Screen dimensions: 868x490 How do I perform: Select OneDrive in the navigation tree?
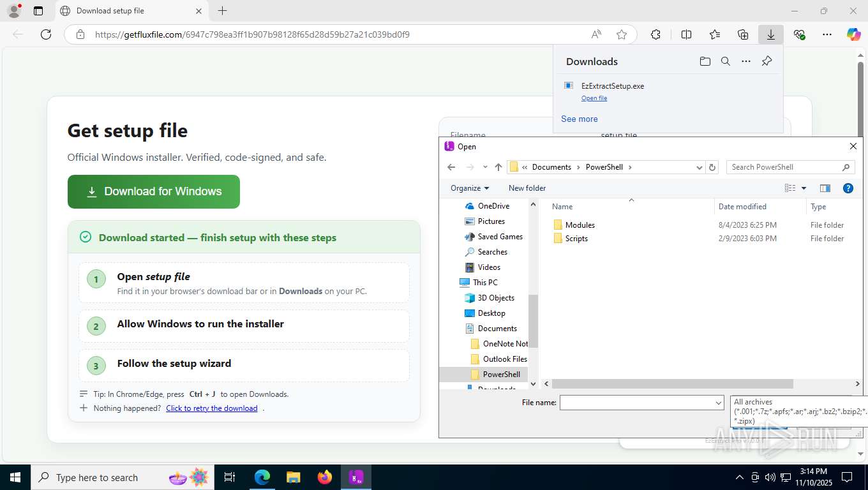click(x=494, y=206)
